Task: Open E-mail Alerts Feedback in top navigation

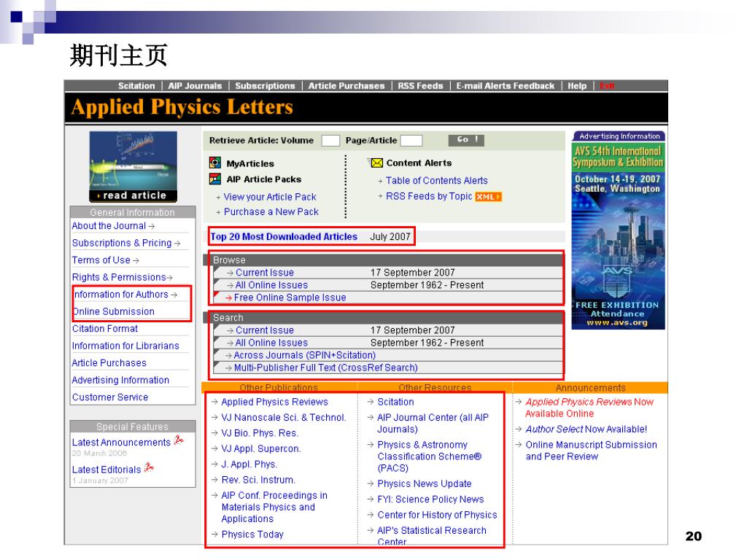Action: pyautogui.click(x=505, y=86)
